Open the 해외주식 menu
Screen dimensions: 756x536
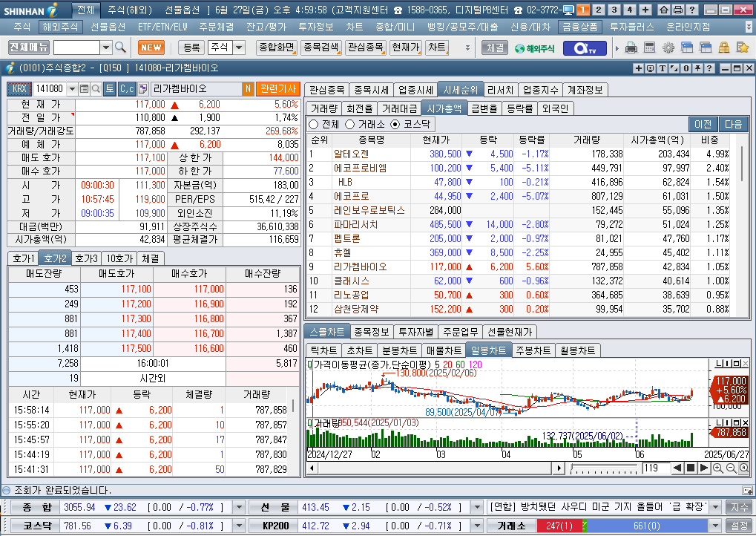[60, 27]
